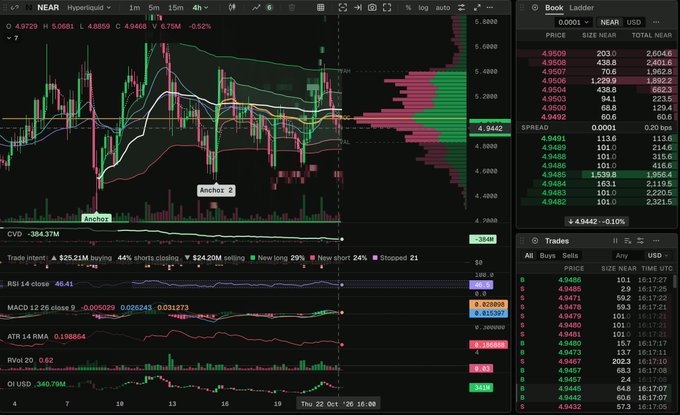Screen dimensions: 680x415
Task: Click the ask row priced 4.9492
Action: point(596,117)
